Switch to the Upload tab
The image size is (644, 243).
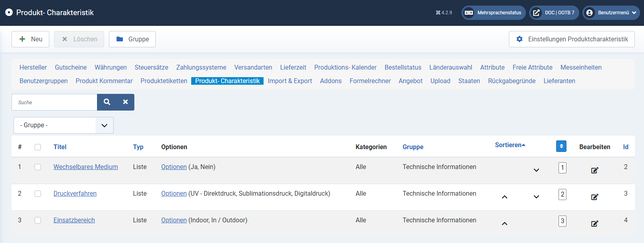440,81
